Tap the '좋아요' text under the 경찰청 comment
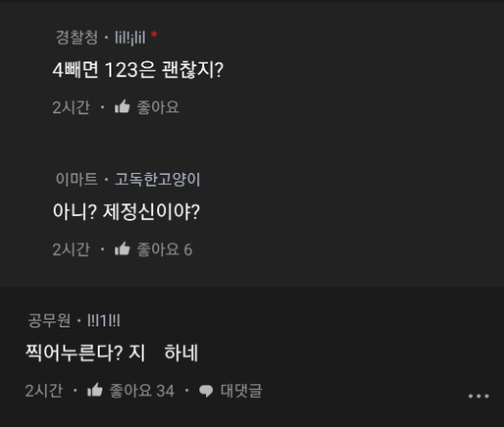 tap(158, 107)
